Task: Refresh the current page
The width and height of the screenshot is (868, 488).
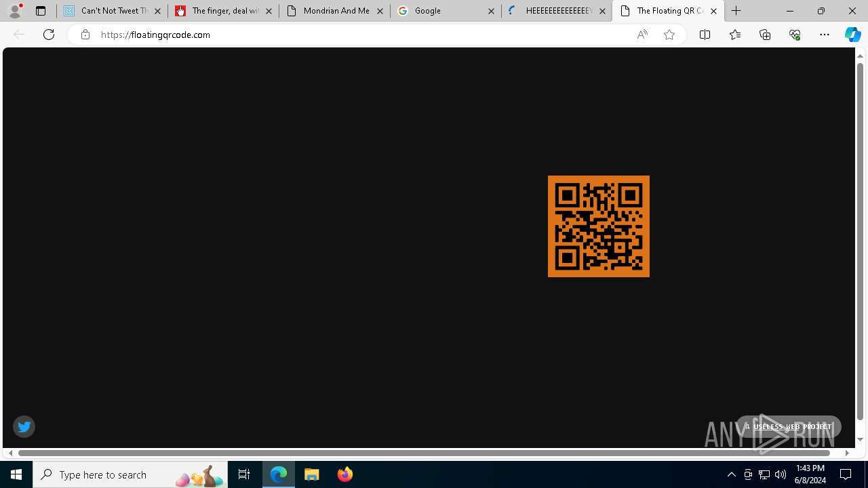Action: [x=49, y=35]
